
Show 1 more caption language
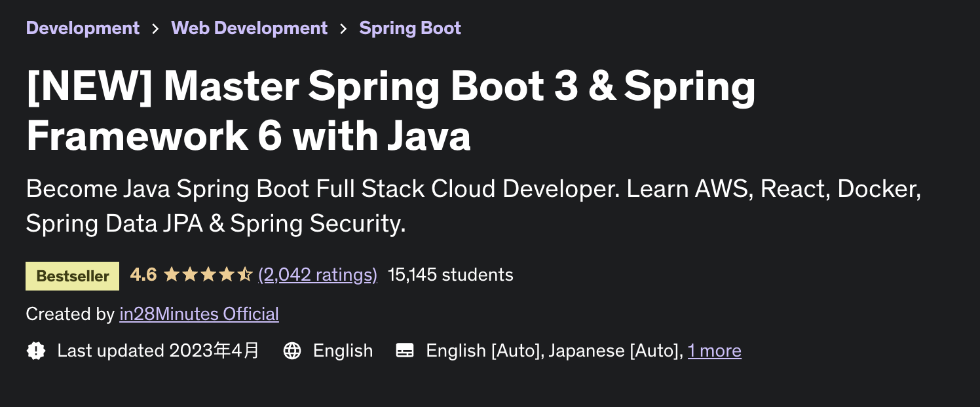click(x=715, y=351)
